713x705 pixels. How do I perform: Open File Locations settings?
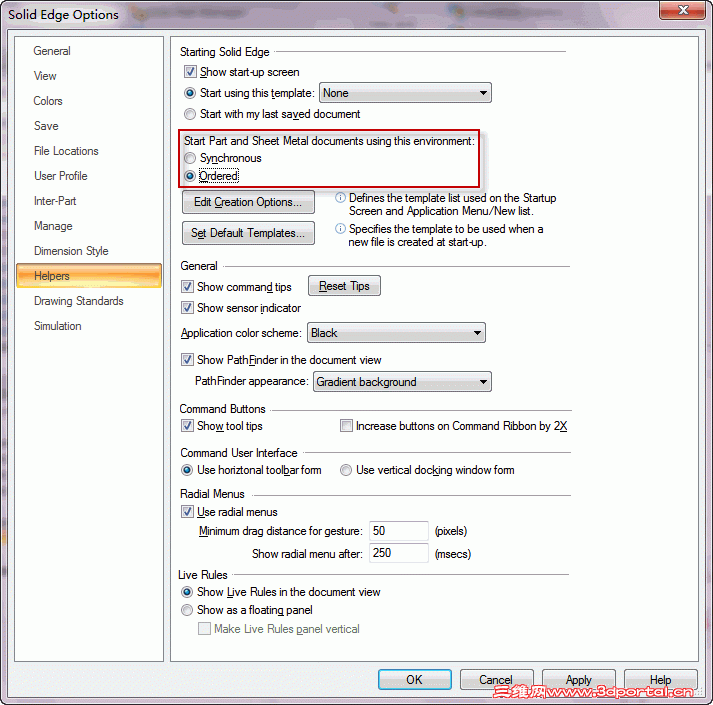pos(66,151)
